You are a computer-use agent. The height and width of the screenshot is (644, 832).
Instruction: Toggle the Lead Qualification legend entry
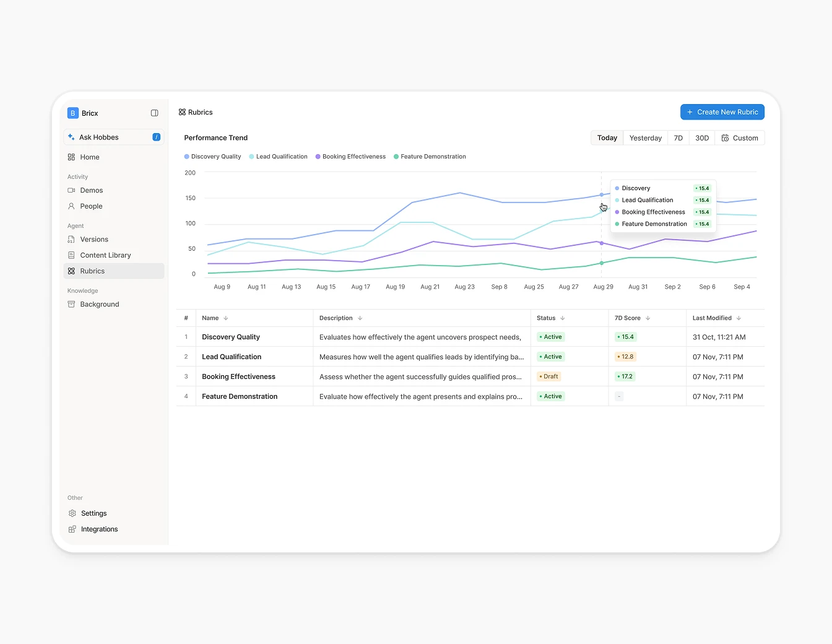pos(278,156)
